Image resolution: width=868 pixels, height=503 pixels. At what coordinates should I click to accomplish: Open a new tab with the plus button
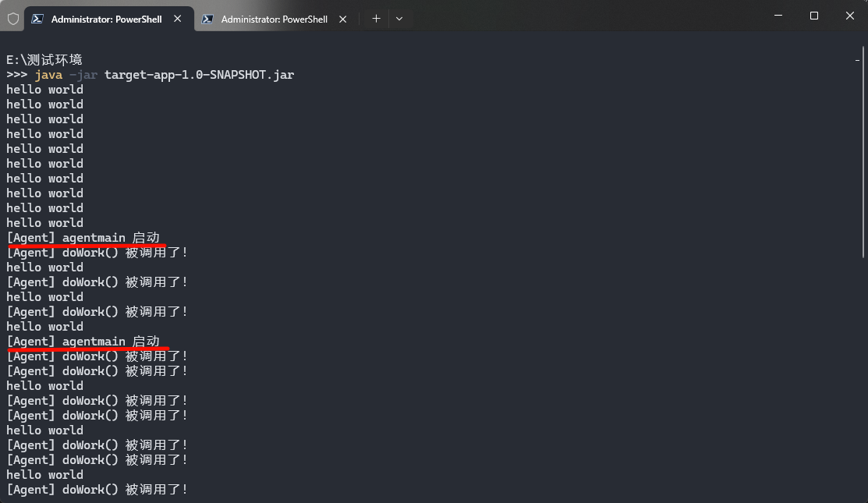coord(377,19)
